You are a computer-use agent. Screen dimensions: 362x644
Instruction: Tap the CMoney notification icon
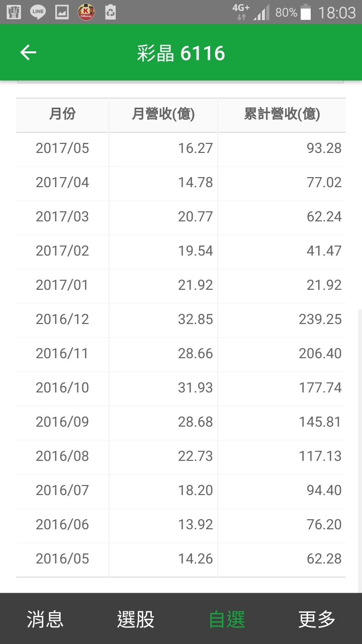(x=86, y=12)
